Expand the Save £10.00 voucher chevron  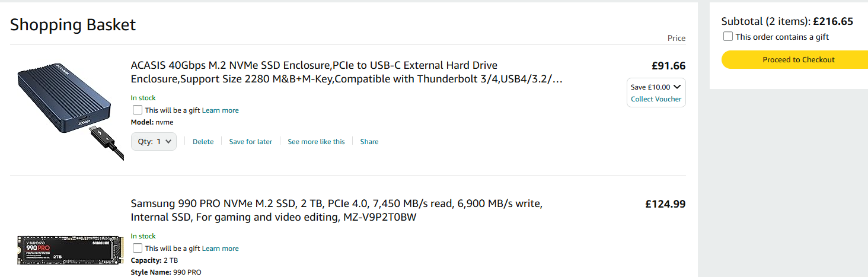677,87
